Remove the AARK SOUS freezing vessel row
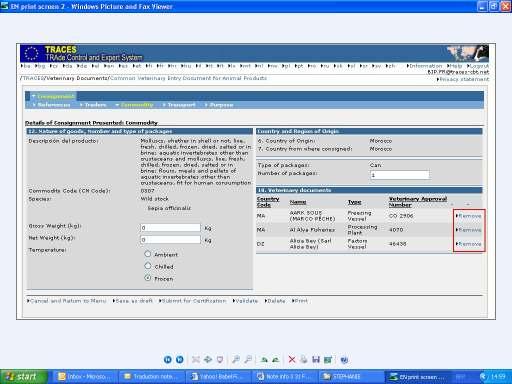 click(x=469, y=216)
